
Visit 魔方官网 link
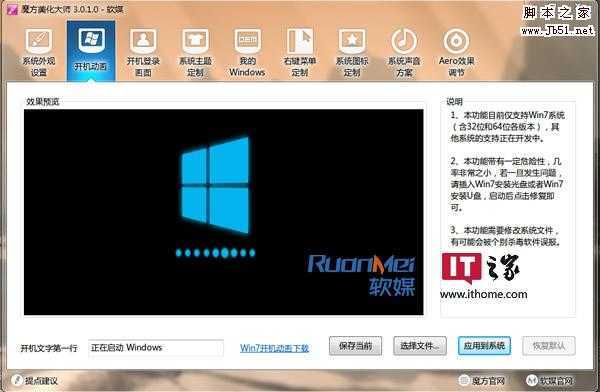click(x=482, y=381)
